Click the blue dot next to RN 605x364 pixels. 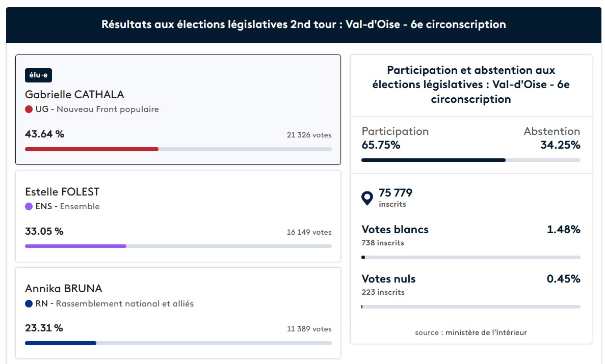pos(29,304)
